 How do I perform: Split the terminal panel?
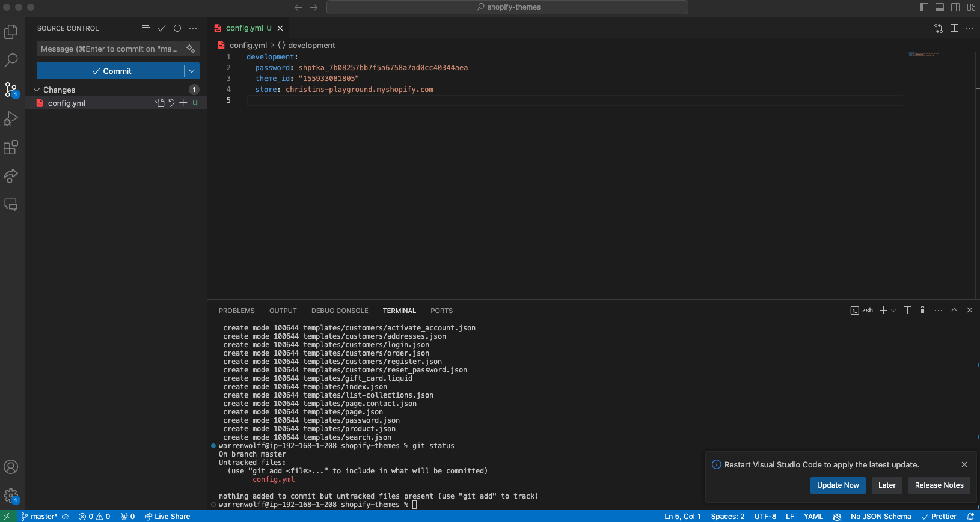point(907,311)
